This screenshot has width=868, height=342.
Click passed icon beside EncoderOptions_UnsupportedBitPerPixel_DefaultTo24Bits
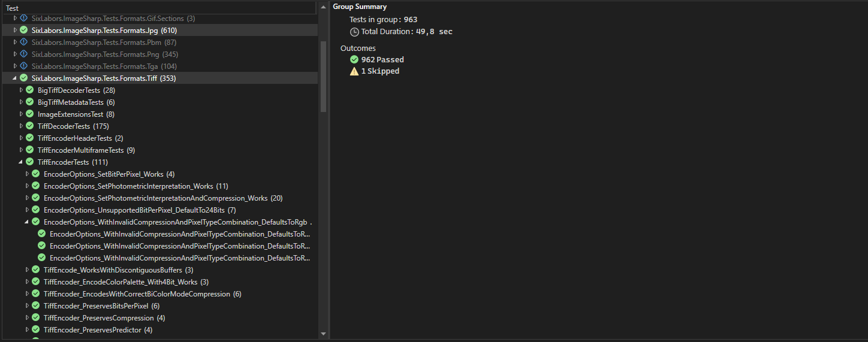(36, 210)
